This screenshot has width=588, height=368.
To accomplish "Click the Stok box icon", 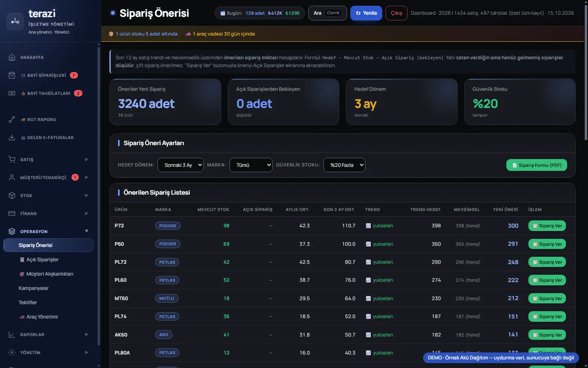I will [12, 196].
